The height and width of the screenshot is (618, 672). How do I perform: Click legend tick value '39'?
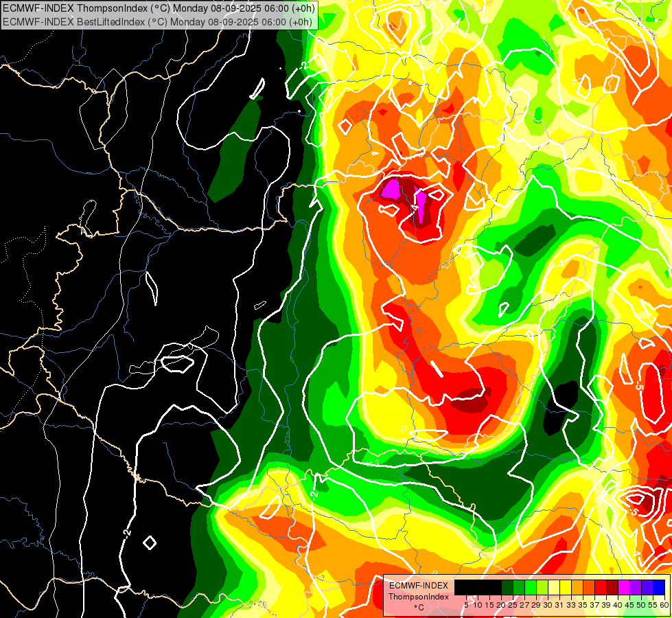[606, 605]
